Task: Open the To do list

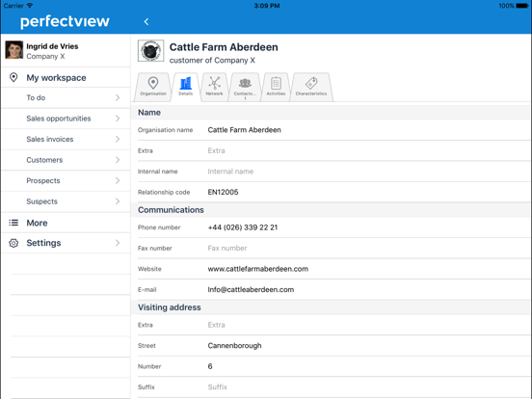Action: [x=66, y=97]
